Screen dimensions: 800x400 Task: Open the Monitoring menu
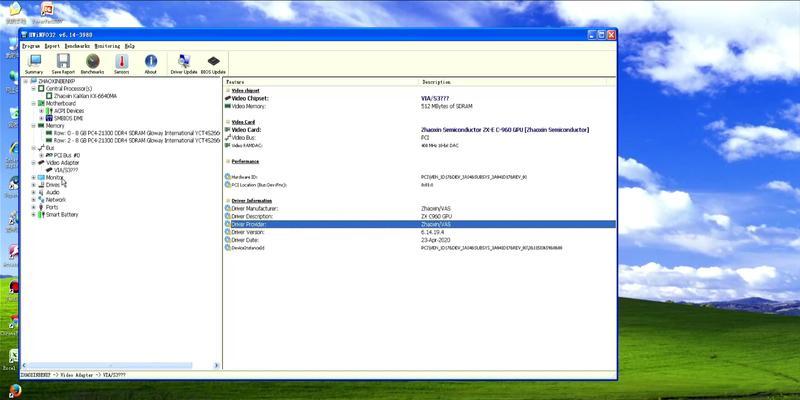[107, 46]
